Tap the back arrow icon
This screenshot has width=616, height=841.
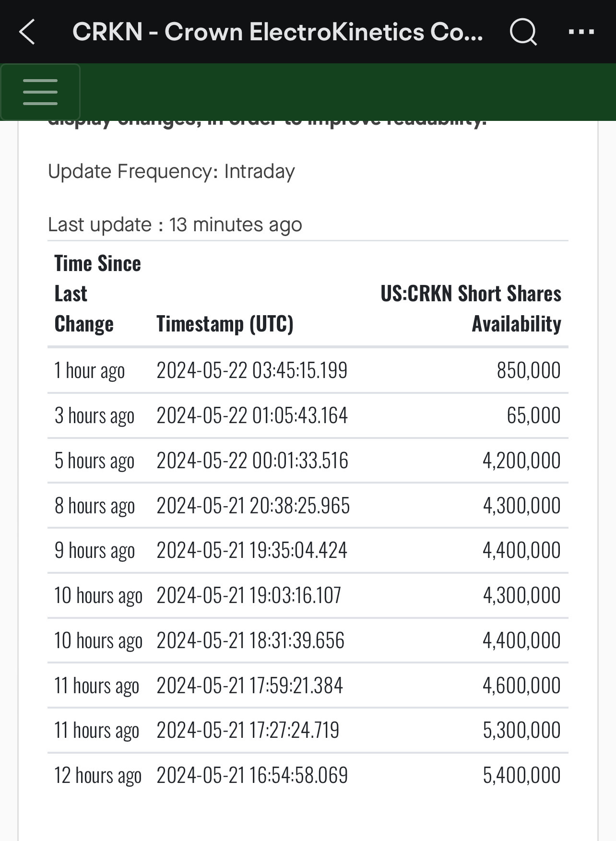pos(27,32)
